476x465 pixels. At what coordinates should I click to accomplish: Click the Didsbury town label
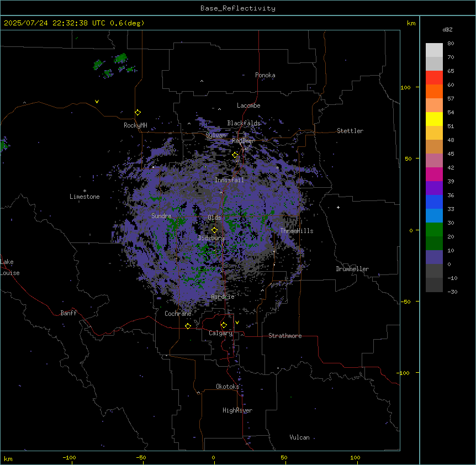pyautogui.click(x=211, y=238)
